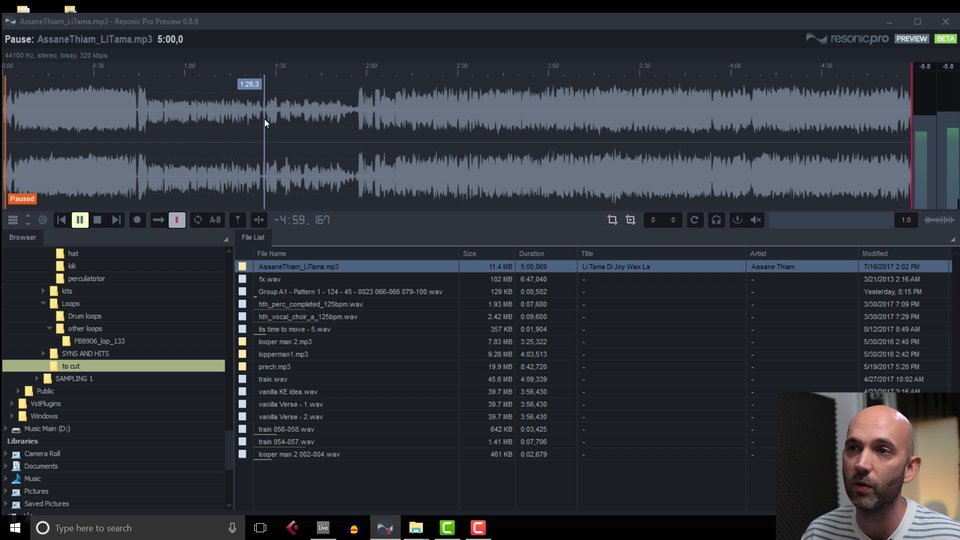The height and width of the screenshot is (540, 960).
Task: Open the perculatotor folder
Action: coord(86,279)
